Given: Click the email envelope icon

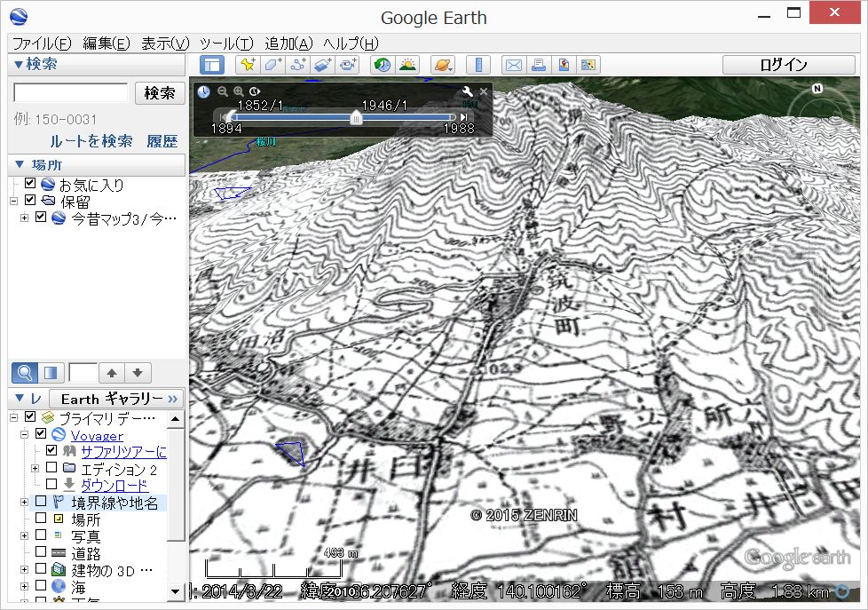Looking at the screenshot, I should pyautogui.click(x=513, y=66).
